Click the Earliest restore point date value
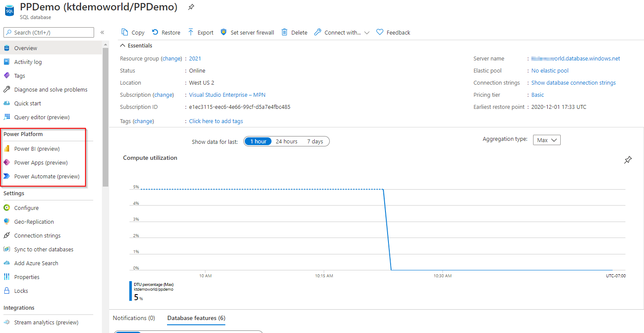The image size is (644, 333). (x=559, y=107)
